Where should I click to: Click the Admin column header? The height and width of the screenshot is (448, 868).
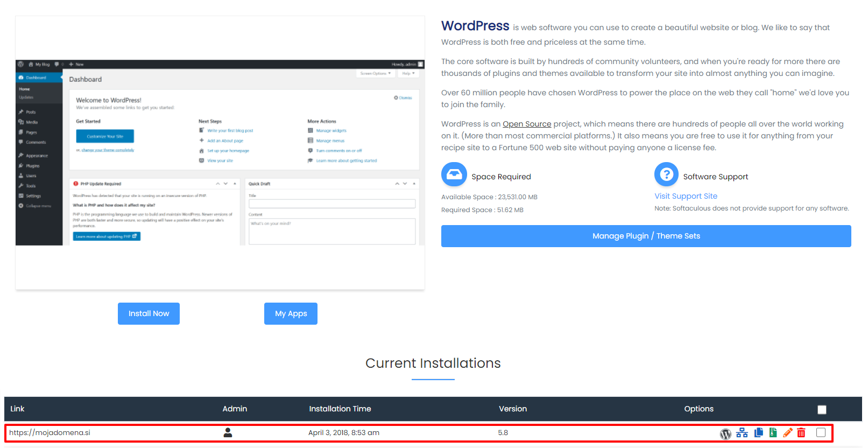coord(235,409)
